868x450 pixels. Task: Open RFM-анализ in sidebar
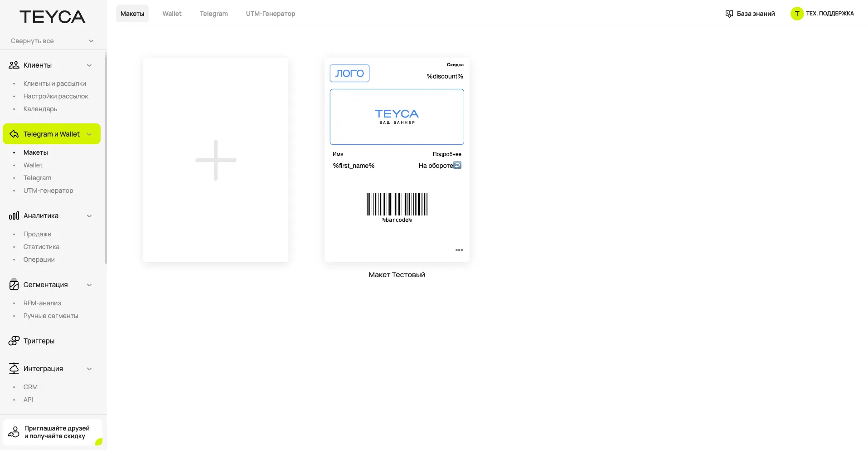(42, 303)
